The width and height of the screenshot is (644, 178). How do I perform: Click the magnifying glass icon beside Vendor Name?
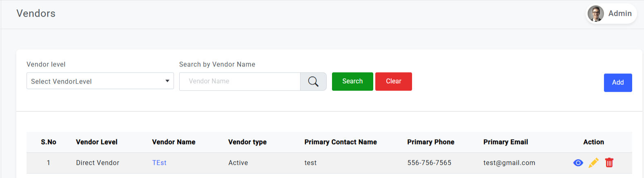[313, 82]
